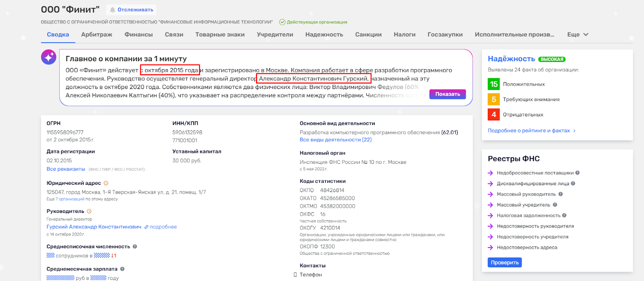
Task: Click the bell icon beside Отслеживать
Action: [x=112, y=10]
